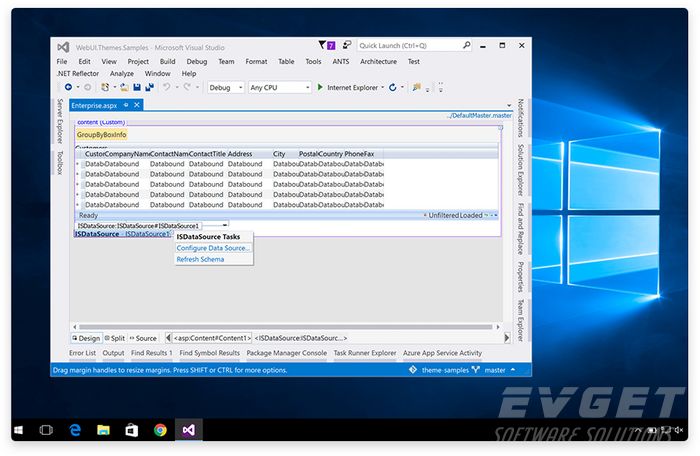Viewport: 700px width, 456px height.
Task: Open the Format menu
Action: 256,62
